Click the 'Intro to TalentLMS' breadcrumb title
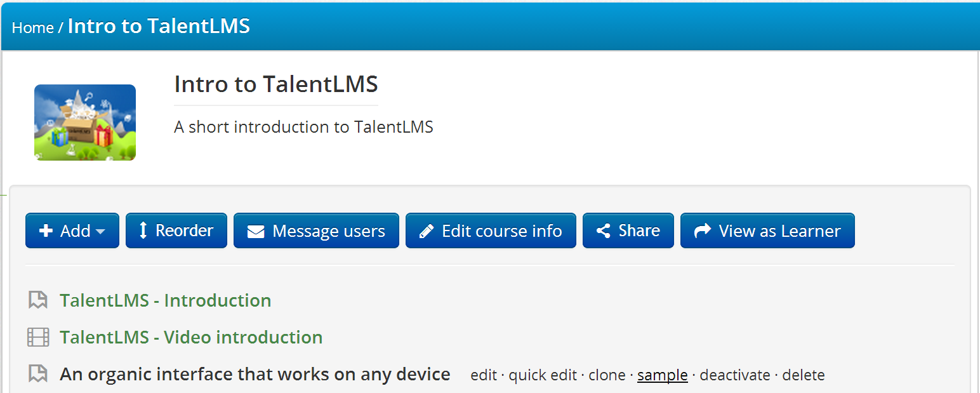The image size is (980, 393). (159, 25)
